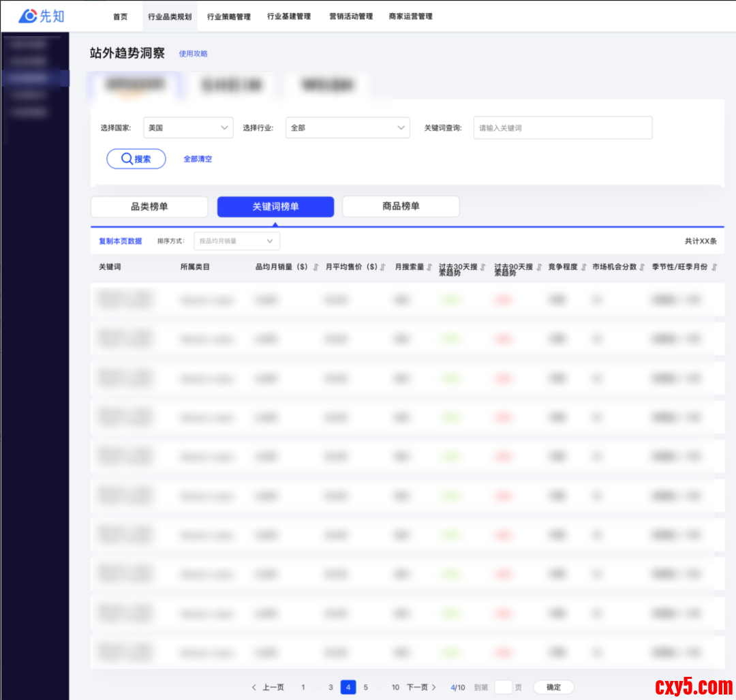Image resolution: width=736 pixels, height=700 pixels.
Task: Click 复制本页数据 link
Action: (x=121, y=241)
